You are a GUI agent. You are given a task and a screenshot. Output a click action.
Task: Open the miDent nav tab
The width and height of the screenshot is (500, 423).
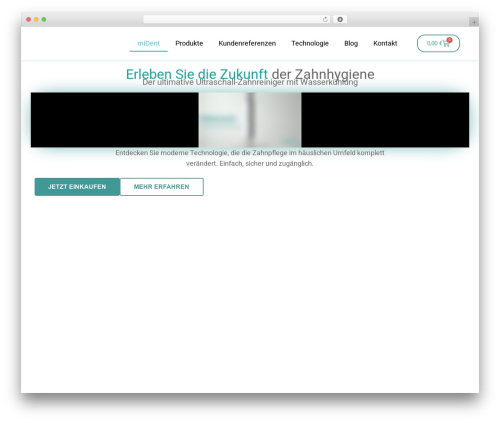149,43
